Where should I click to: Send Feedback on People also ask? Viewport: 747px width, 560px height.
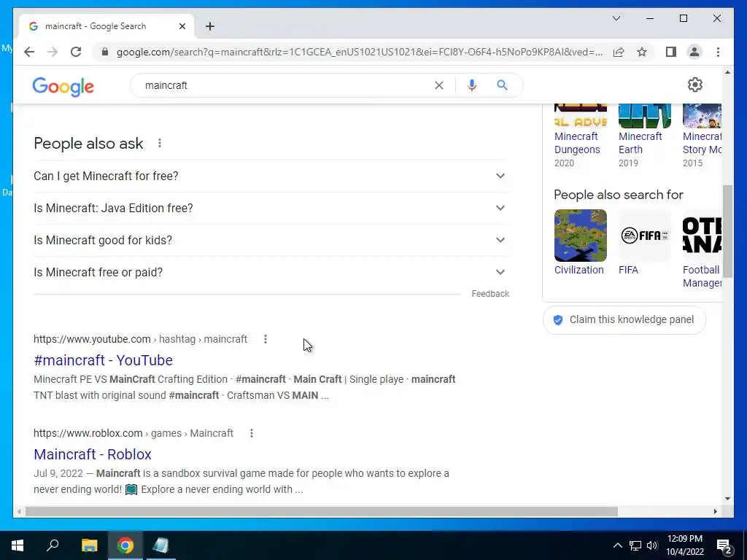pyautogui.click(x=490, y=294)
